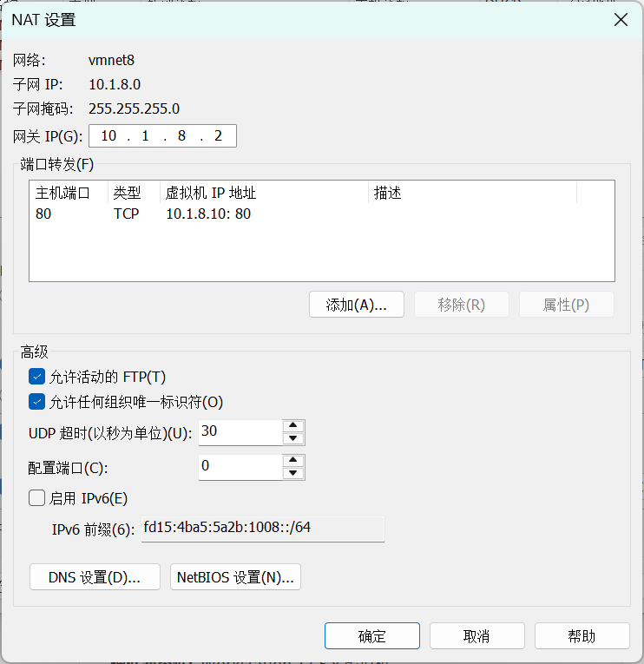Click the UDP 超时 value field
This screenshot has height=664, width=644.
pyautogui.click(x=240, y=432)
